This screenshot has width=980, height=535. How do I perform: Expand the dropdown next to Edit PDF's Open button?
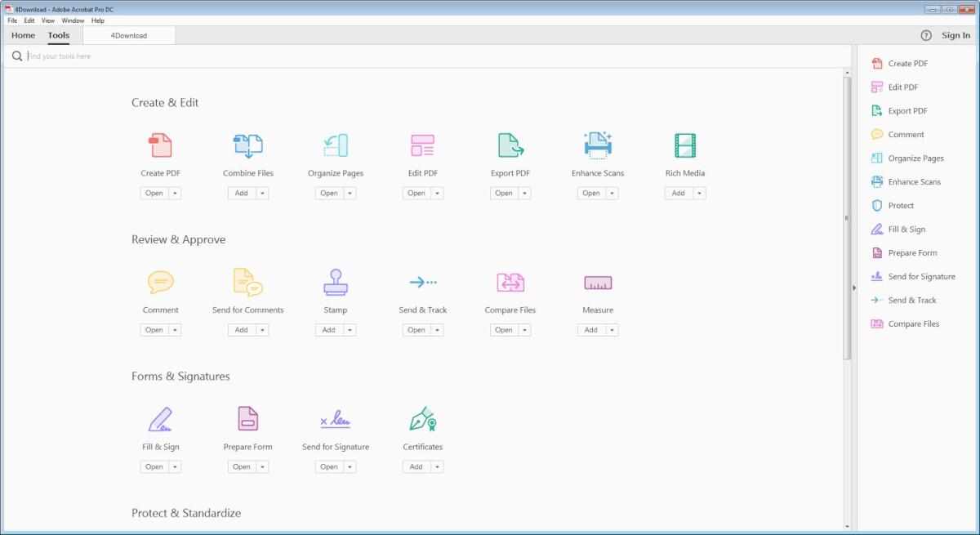click(436, 193)
